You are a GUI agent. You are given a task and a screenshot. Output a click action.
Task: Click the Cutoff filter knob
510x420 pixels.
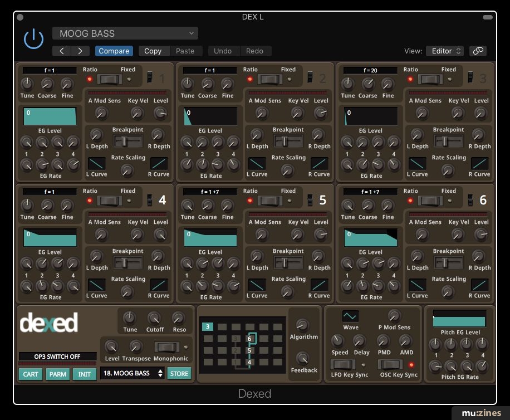[154, 318]
